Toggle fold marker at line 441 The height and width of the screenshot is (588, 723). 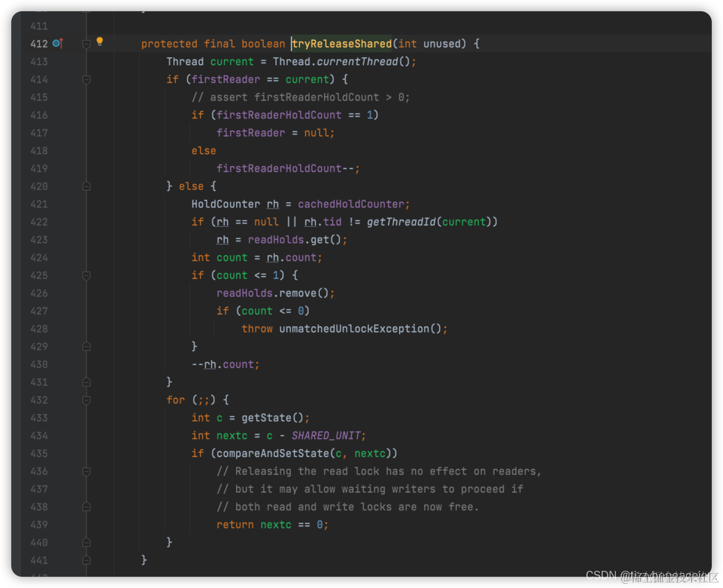tap(86, 560)
